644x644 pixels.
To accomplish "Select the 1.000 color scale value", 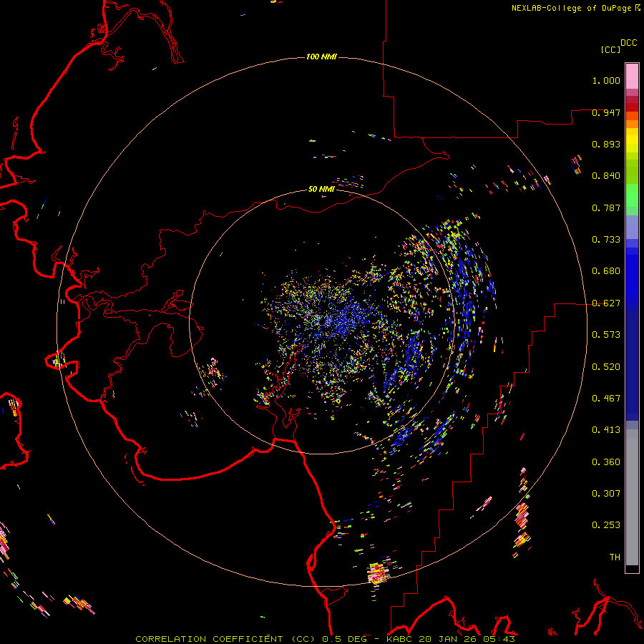I will (x=606, y=80).
